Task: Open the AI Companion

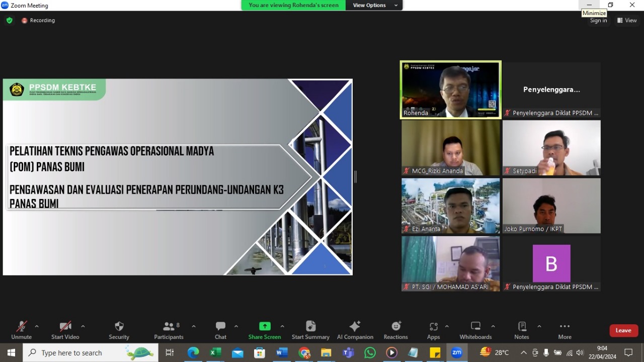Action: tap(355, 330)
